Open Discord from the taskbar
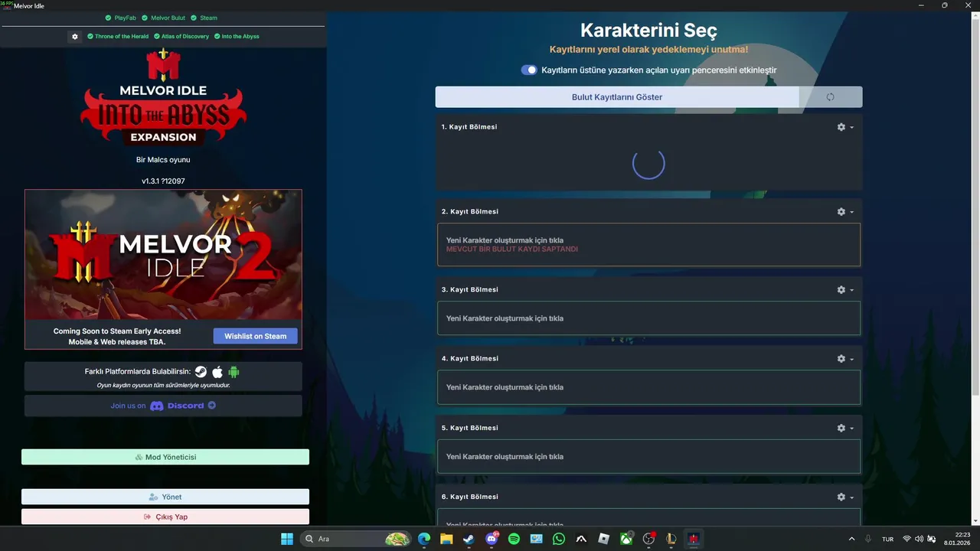This screenshot has width=980, height=551. click(x=492, y=539)
